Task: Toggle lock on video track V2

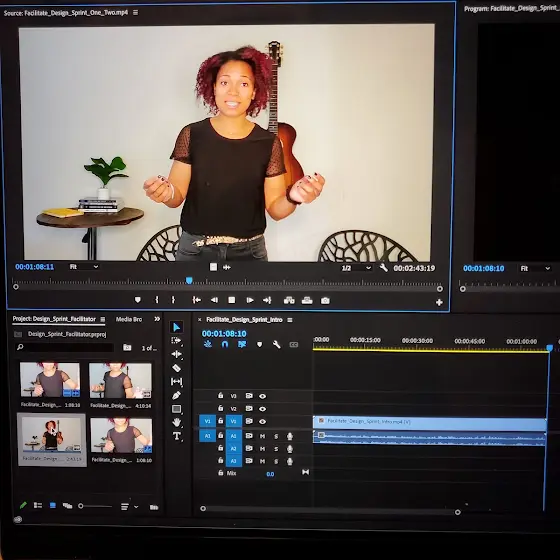Action: [221, 408]
